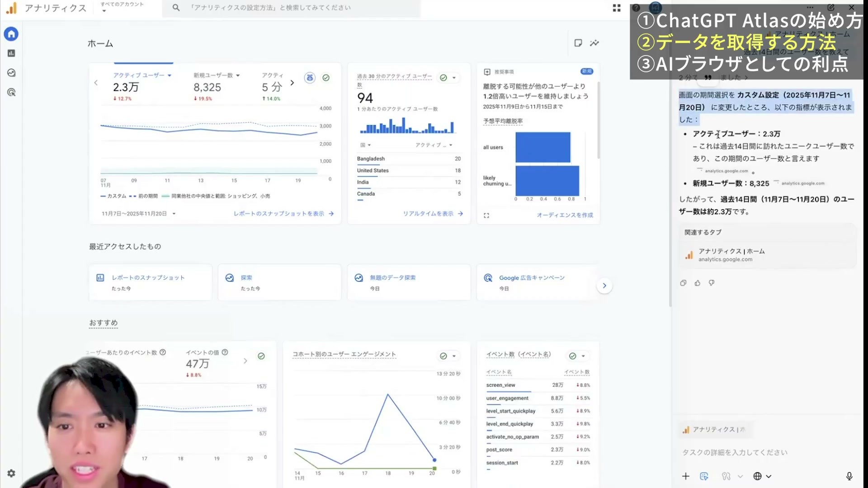Open the Insights sparkline icon
This screenshot has height=488, width=868.
pyautogui.click(x=594, y=43)
